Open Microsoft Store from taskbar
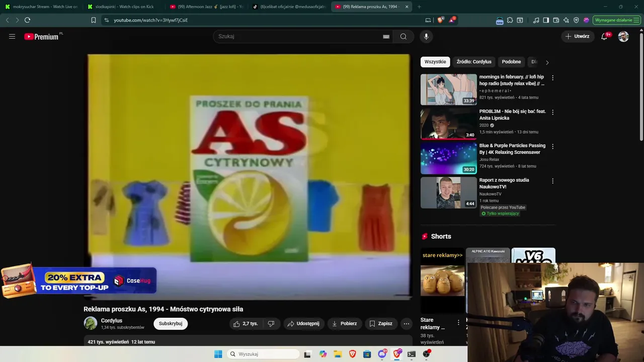 (x=367, y=354)
